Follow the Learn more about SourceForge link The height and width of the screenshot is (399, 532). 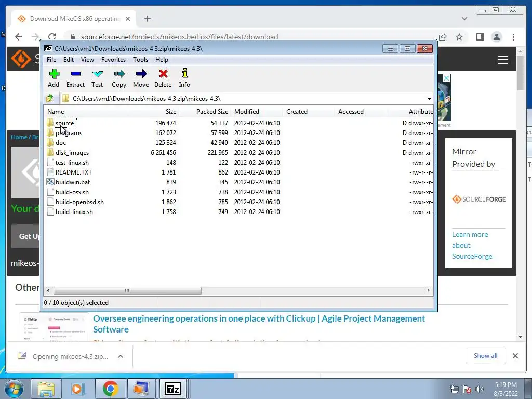[472, 245]
